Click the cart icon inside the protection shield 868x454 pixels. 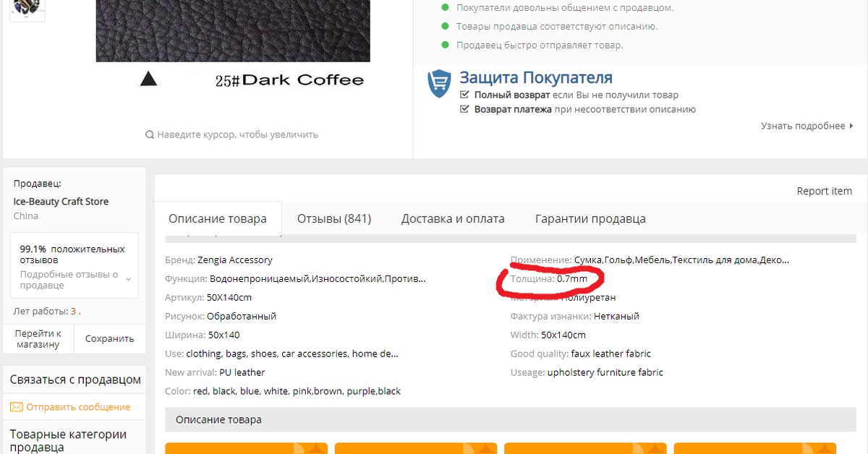[x=438, y=81]
